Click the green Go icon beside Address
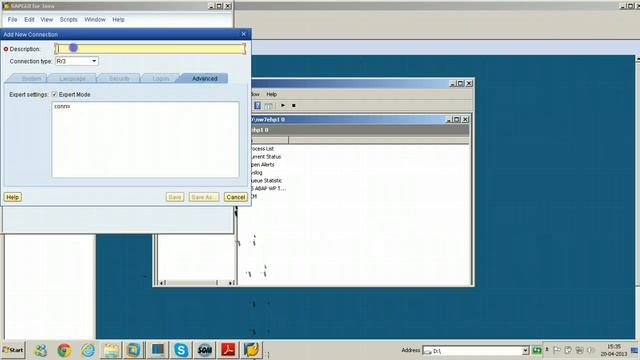The image size is (640, 360). [x=537, y=350]
